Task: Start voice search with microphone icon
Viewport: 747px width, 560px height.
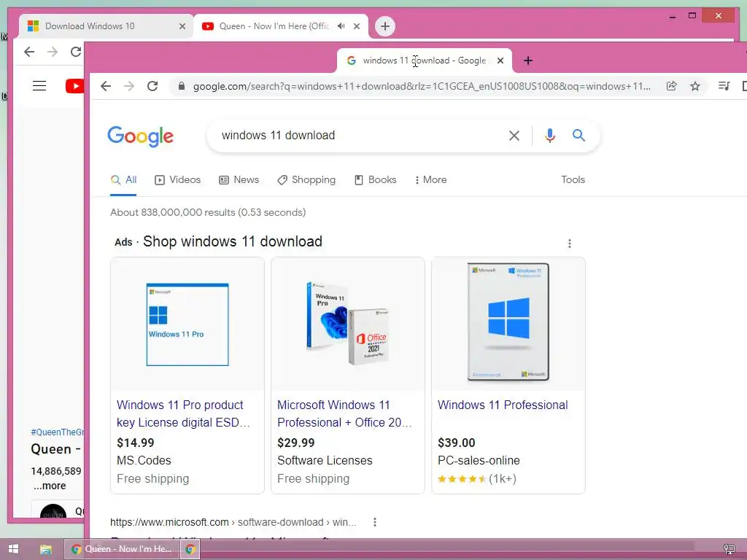Action: 550,136
